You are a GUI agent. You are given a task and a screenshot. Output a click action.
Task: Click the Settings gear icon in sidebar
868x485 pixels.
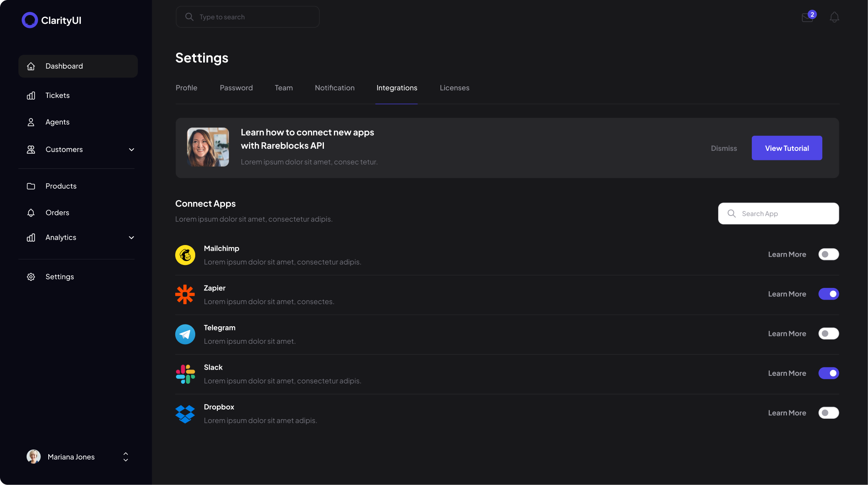pyautogui.click(x=31, y=277)
